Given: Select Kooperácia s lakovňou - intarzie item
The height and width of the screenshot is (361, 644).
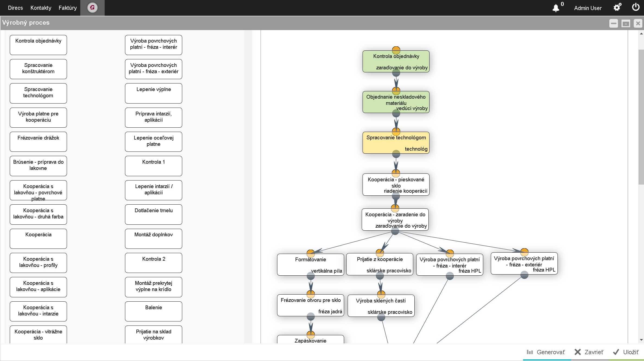Looking at the screenshot, I should pos(38,311).
